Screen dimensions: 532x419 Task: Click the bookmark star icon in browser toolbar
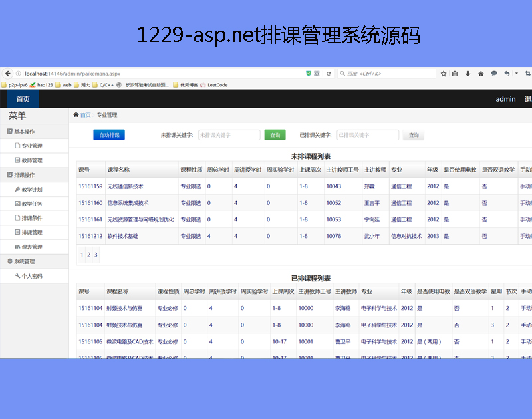pos(444,74)
